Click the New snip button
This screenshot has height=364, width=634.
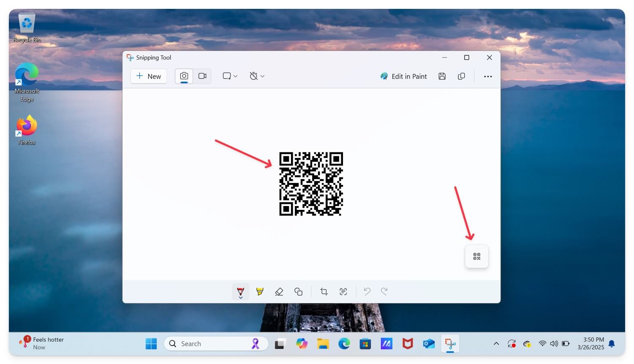point(149,76)
